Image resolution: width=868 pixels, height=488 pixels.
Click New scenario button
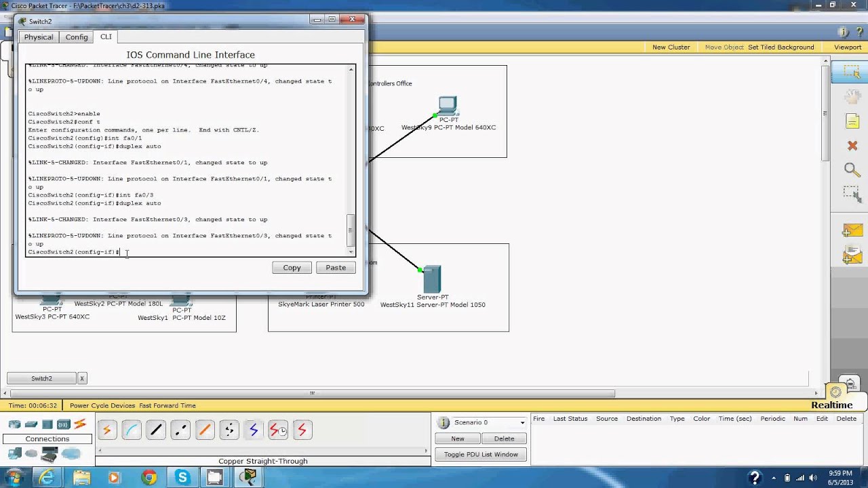coord(458,439)
